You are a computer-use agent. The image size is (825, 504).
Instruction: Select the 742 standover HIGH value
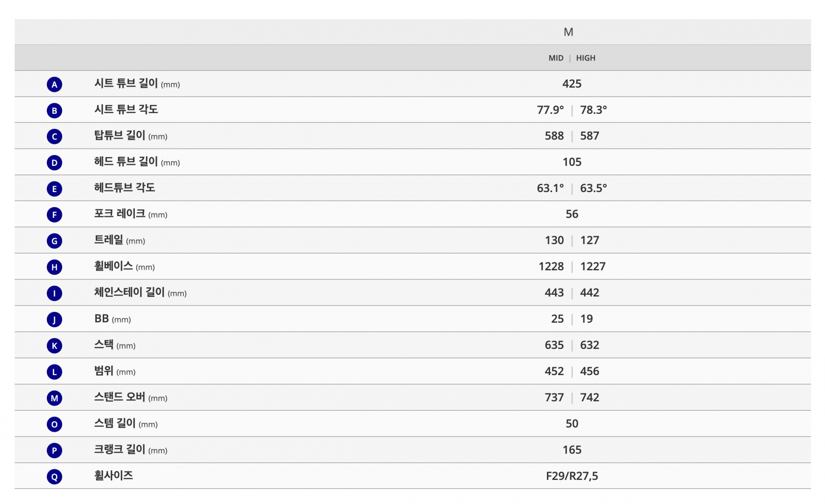590,397
